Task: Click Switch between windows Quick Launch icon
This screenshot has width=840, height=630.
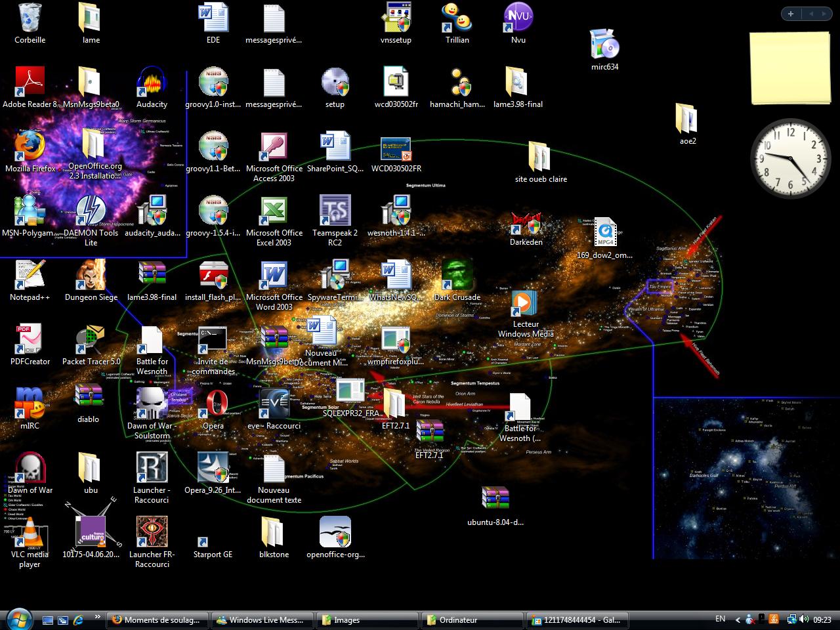Action: [x=63, y=619]
